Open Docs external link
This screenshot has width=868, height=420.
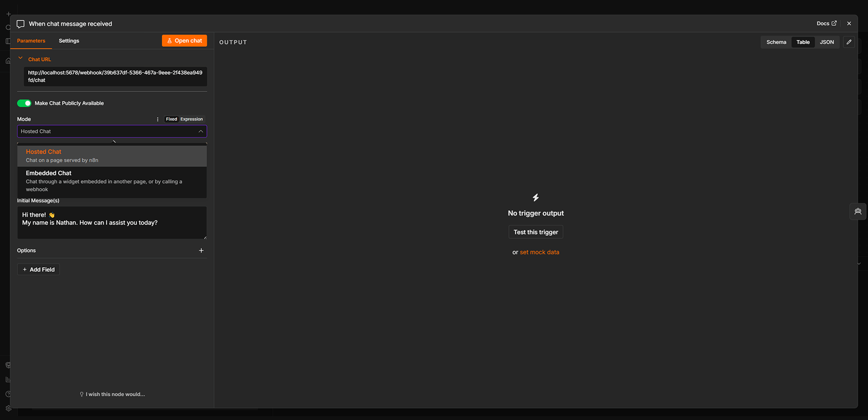[827, 24]
